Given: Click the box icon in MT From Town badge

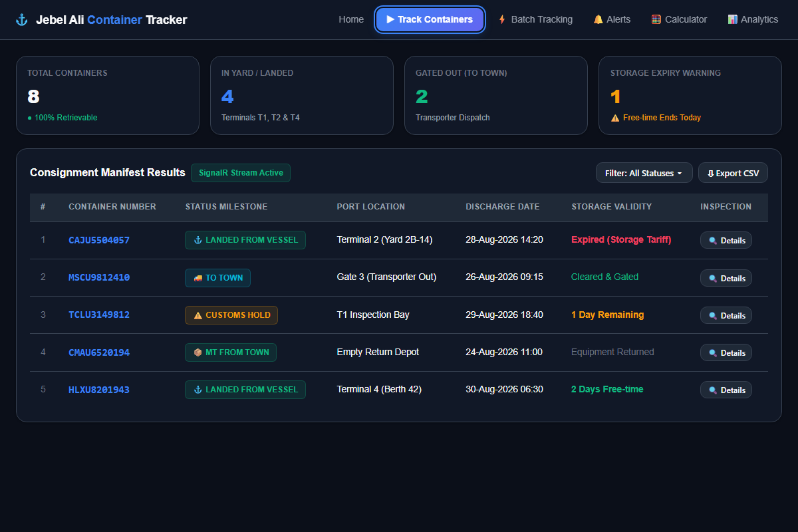Looking at the screenshot, I should [198, 352].
